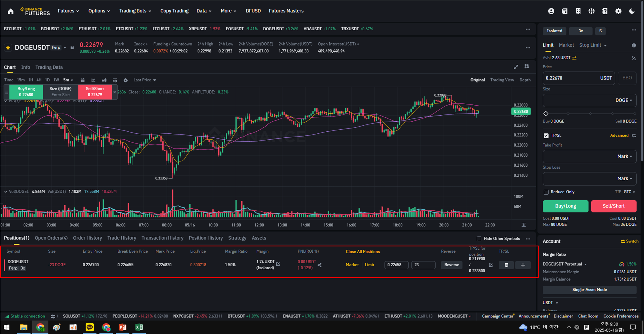Switch chart to Trading View
644x334 pixels.
click(x=502, y=80)
